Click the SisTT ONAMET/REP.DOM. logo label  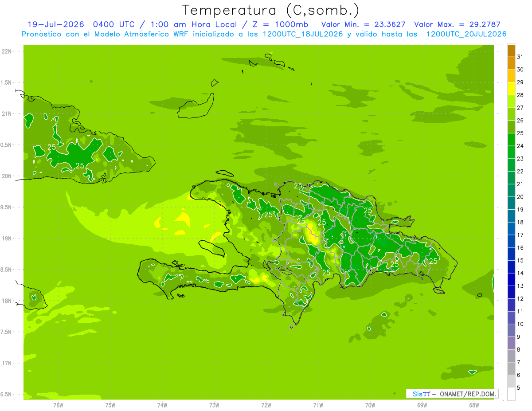pyautogui.click(x=452, y=394)
